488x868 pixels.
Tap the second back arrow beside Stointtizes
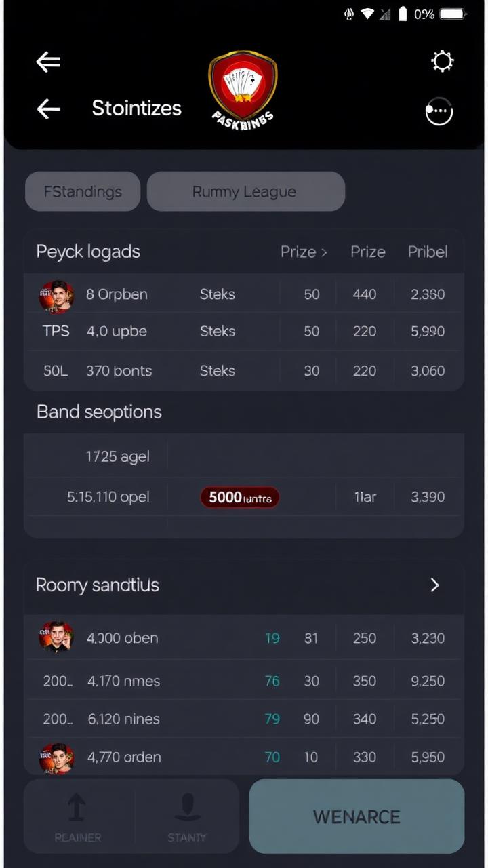coord(47,109)
